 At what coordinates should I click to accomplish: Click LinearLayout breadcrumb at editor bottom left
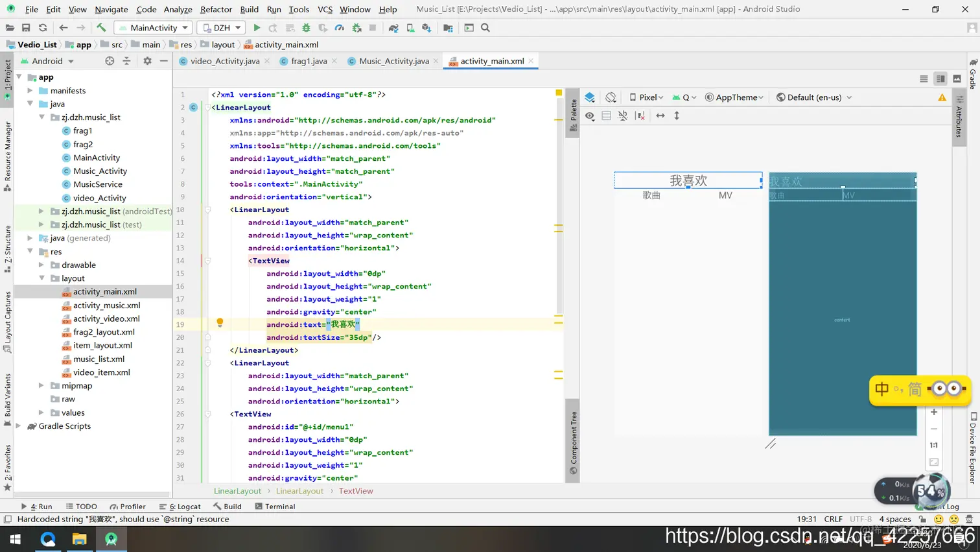pos(237,491)
